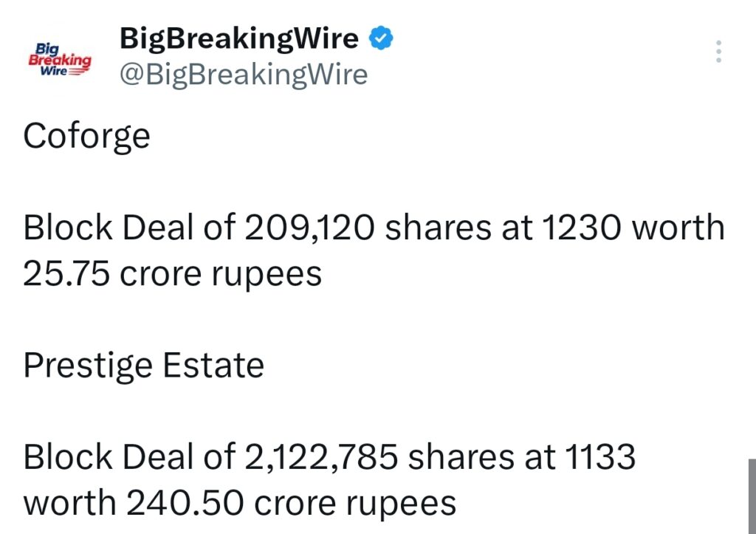Click the verification checkmark next to the name
Image resolution: width=756 pixels, height=534 pixels.
tap(381, 37)
